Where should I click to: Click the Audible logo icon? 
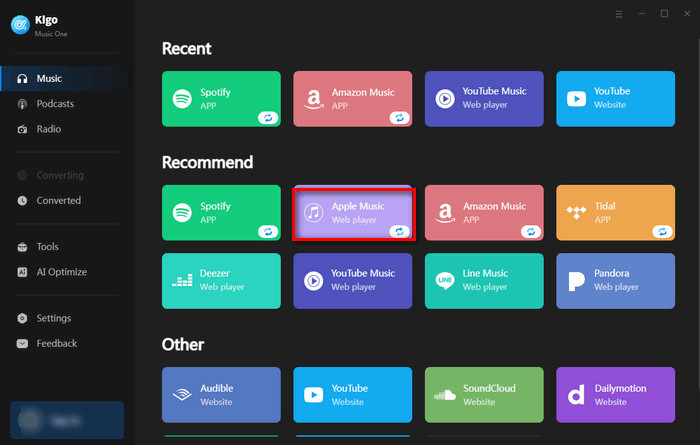(x=182, y=395)
